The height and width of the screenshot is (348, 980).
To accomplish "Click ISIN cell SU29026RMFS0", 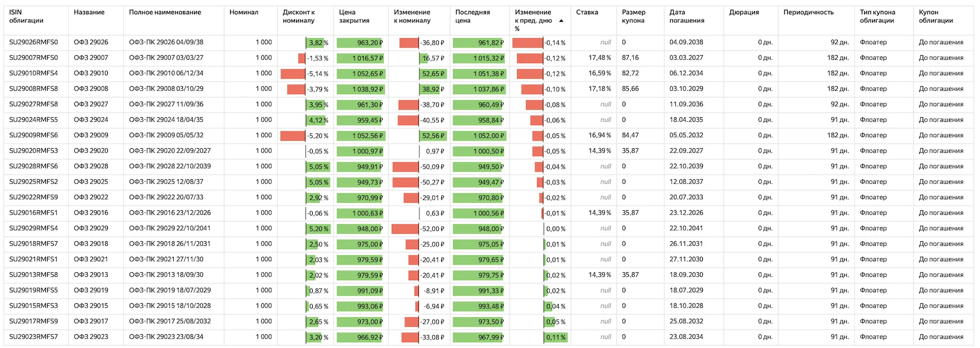I will [x=33, y=42].
